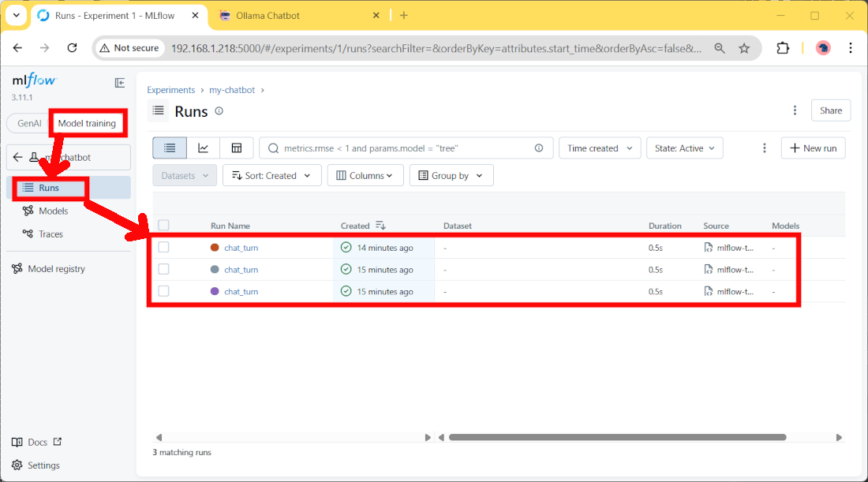868x482 pixels.
Task: Open the Columns dropdown
Action: coord(365,175)
